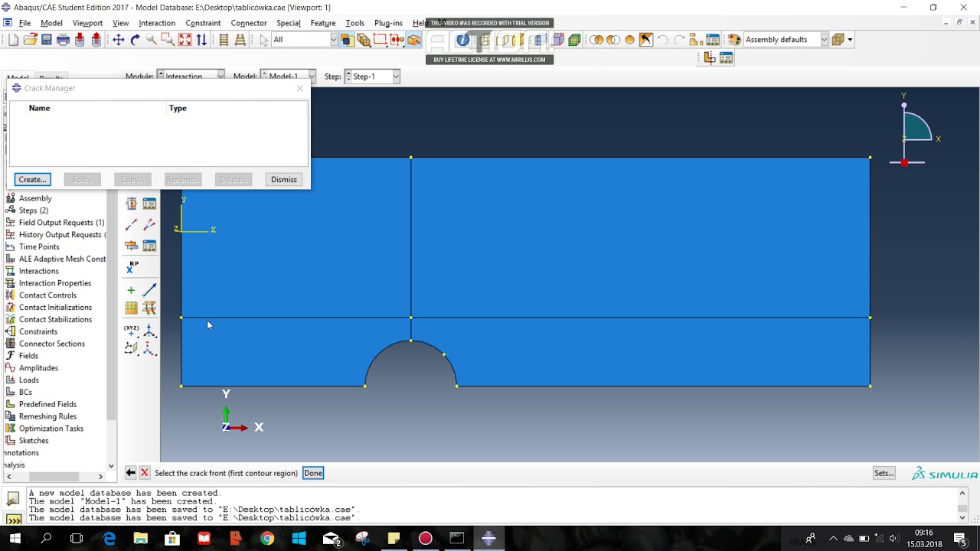The width and height of the screenshot is (980, 551).
Task: Close the Crack Manager with X
Action: (x=300, y=88)
